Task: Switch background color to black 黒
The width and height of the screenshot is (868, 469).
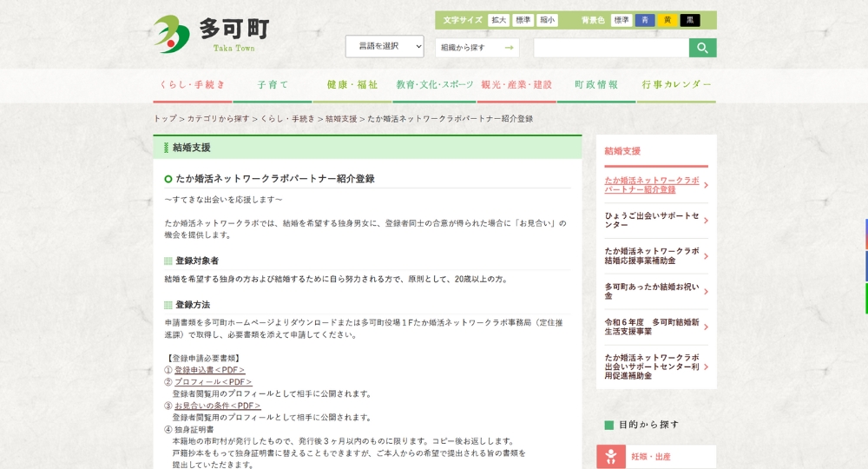Action: coord(690,20)
